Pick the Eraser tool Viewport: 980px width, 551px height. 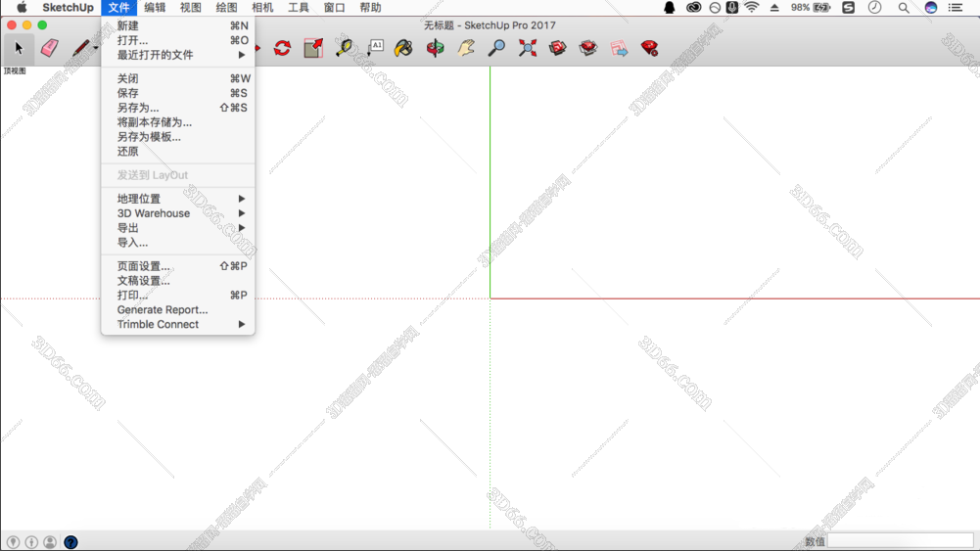point(49,48)
